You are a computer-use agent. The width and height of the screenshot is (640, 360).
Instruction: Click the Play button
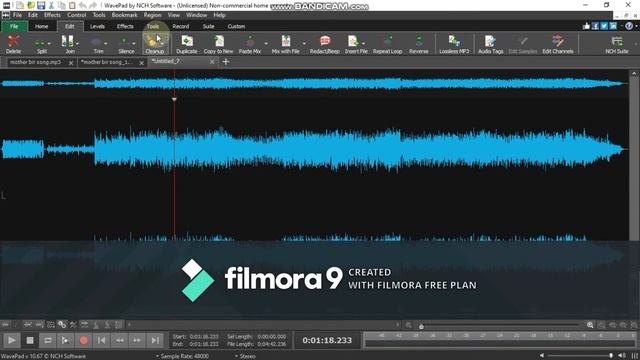point(12,340)
